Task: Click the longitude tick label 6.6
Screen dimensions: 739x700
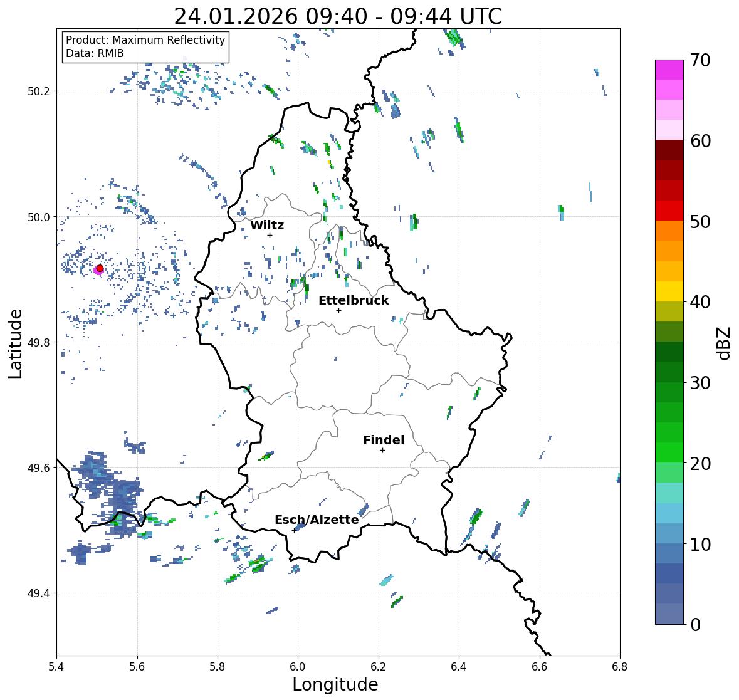Action: [x=539, y=667]
